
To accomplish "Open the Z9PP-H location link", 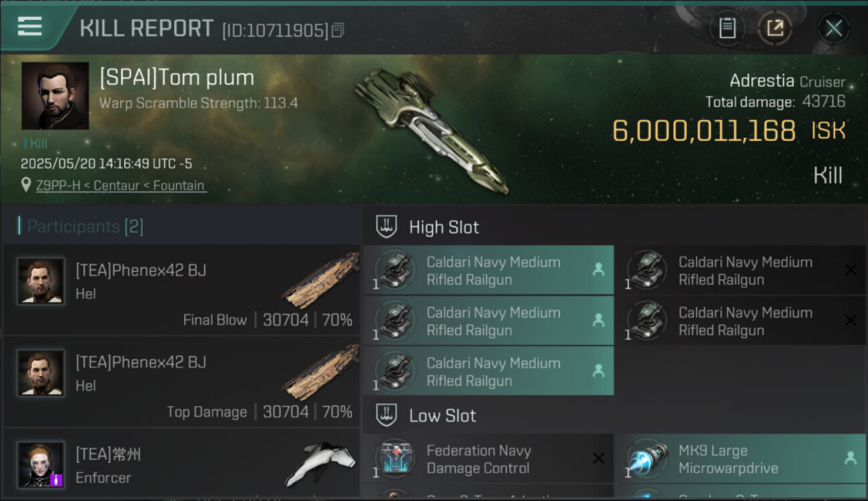I will click(121, 186).
